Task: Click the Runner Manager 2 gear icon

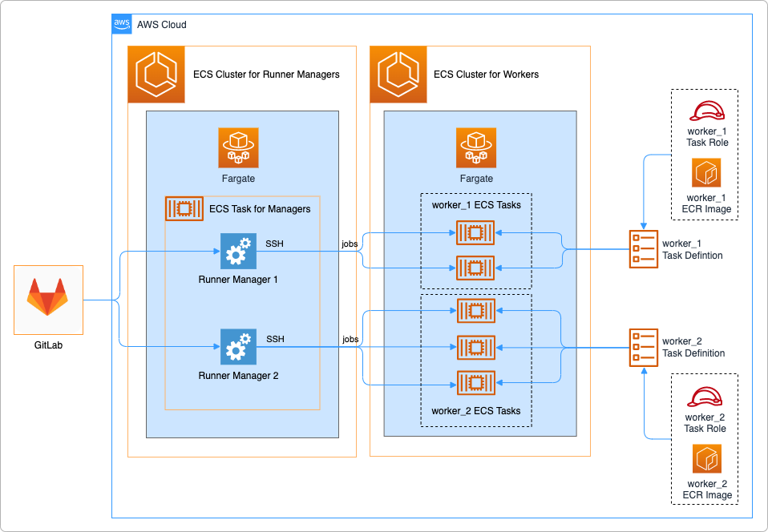Action: 238,346
